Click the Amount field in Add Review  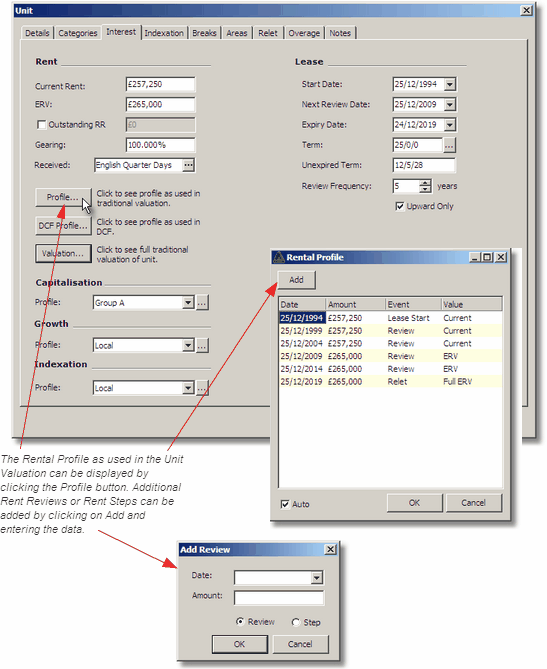click(279, 598)
